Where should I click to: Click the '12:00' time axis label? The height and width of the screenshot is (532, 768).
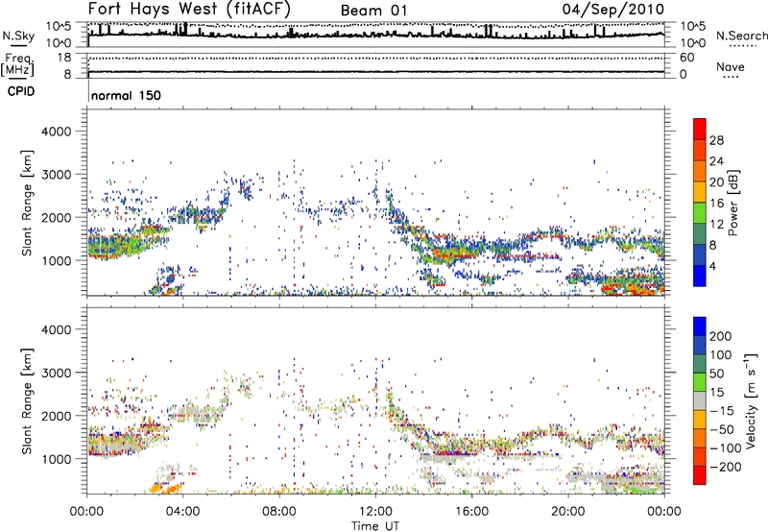(375, 512)
